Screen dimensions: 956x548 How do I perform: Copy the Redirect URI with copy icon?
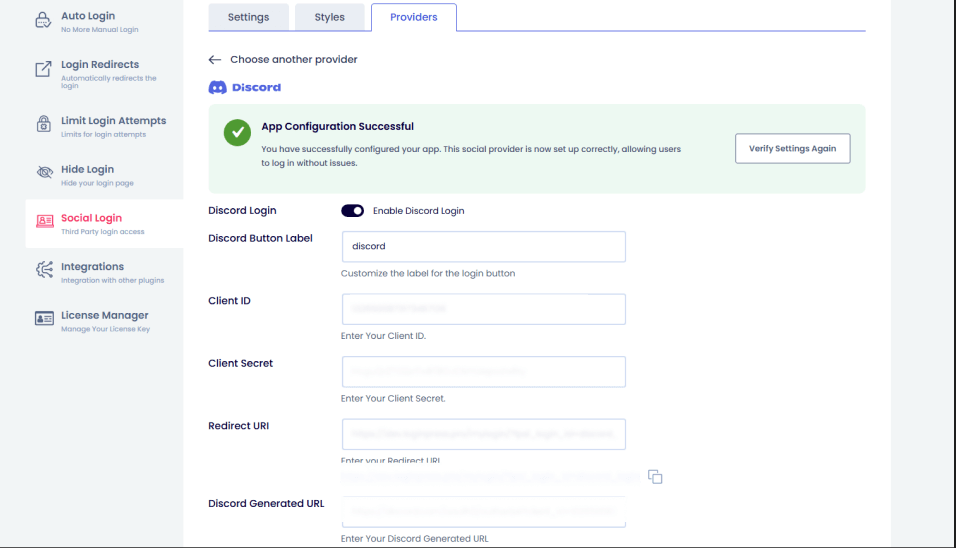655,477
